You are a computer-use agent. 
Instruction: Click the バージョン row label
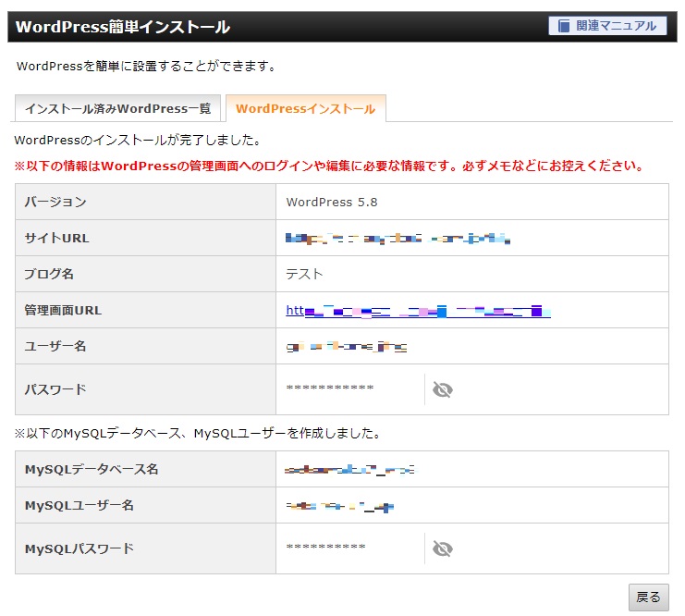(55, 202)
